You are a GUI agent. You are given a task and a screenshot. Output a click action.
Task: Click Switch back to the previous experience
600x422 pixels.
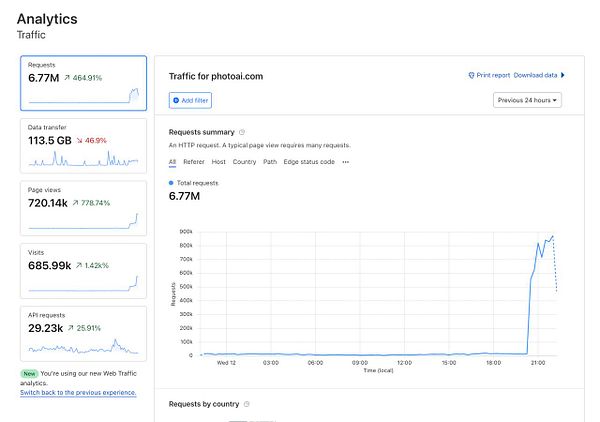click(78, 392)
